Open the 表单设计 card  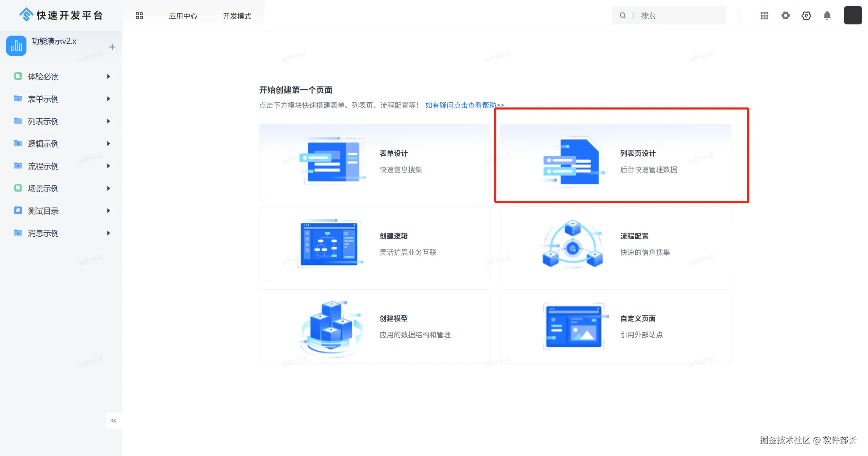pyautogui.click(x=374, y=161)
